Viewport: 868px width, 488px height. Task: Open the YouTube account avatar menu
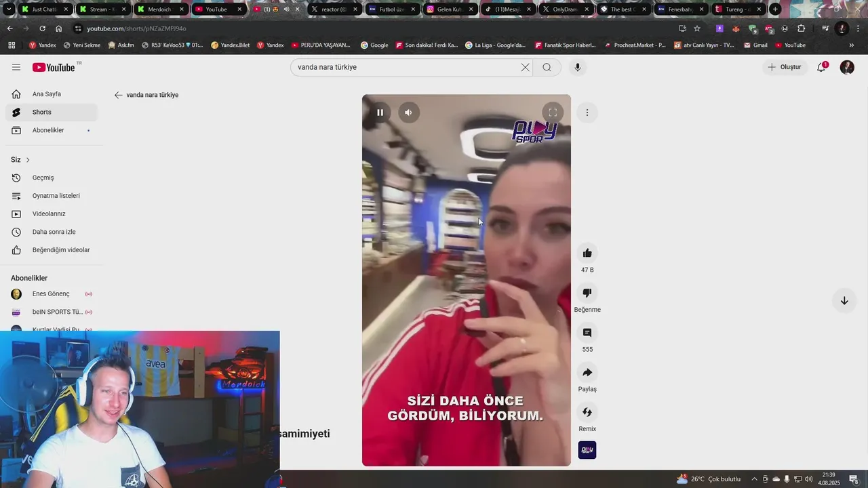pos(847,67)
